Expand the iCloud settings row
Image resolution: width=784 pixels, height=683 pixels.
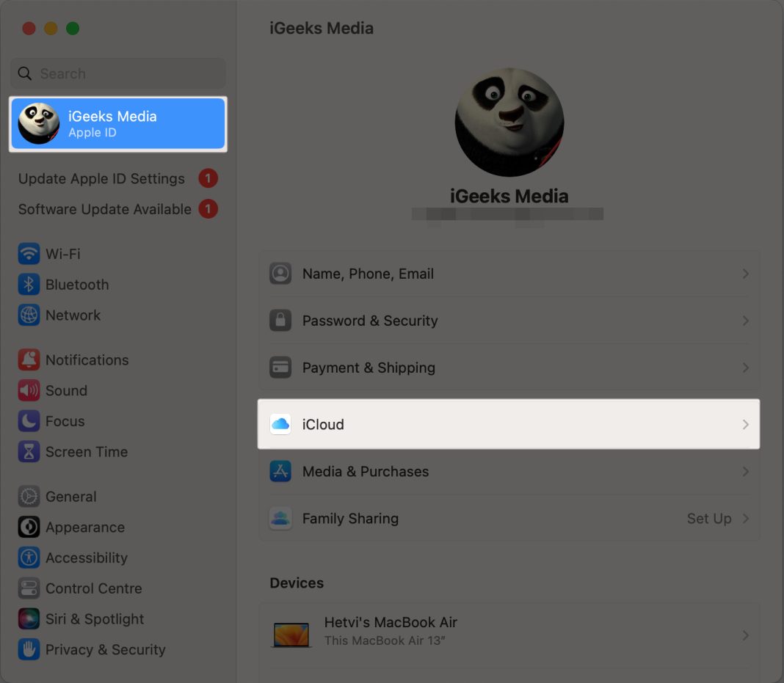coord(509,424)
